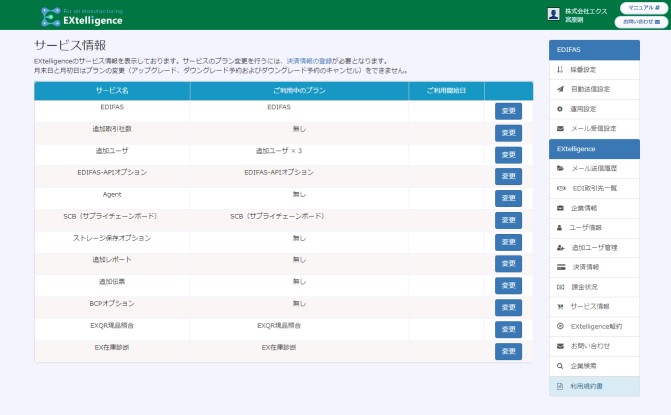Click the ご利用開始日 column header

pyautogui.click(x=446, y=91)
